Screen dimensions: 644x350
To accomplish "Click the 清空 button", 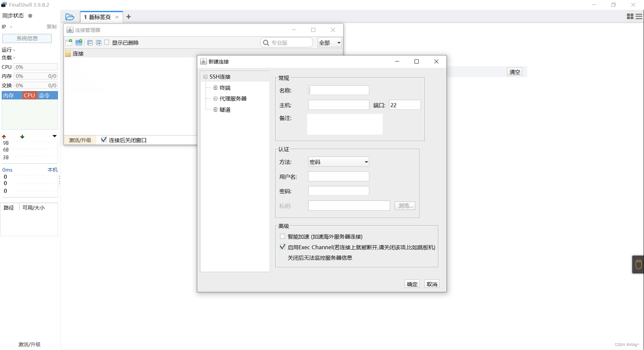I will coord(515,72).
